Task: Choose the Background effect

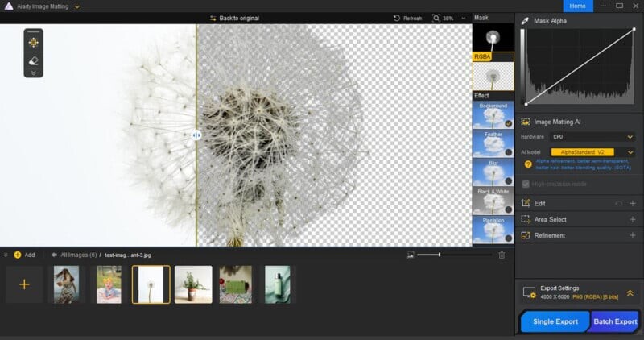Action: (x=493, y=114)
